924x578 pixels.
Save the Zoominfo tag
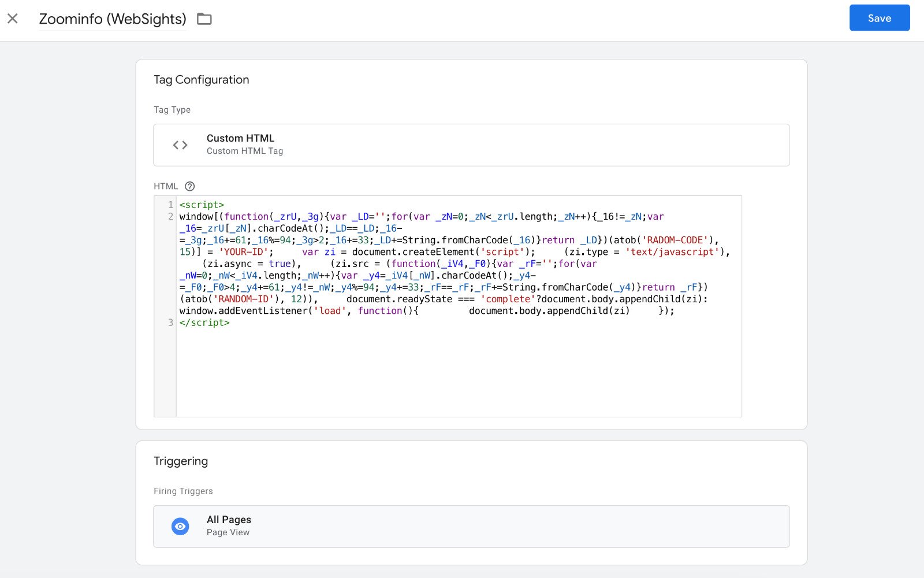pyautogui.click(x=880, y=18)
